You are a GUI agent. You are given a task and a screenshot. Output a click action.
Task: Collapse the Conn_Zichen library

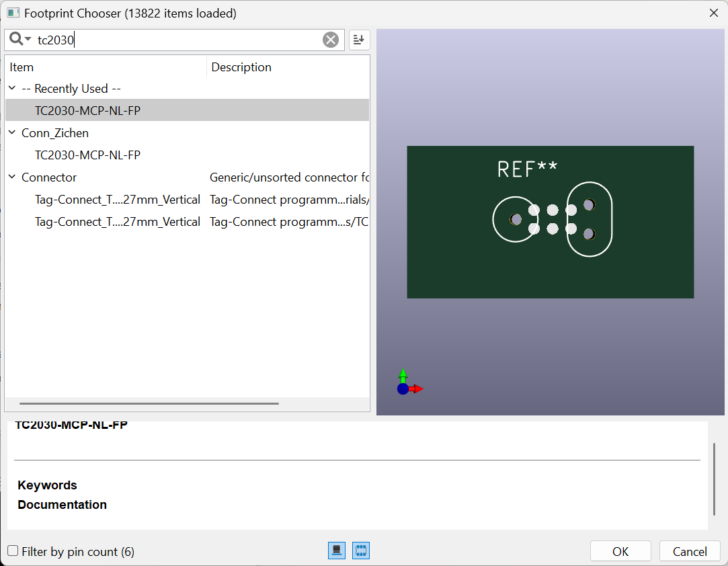coord(12,133)
